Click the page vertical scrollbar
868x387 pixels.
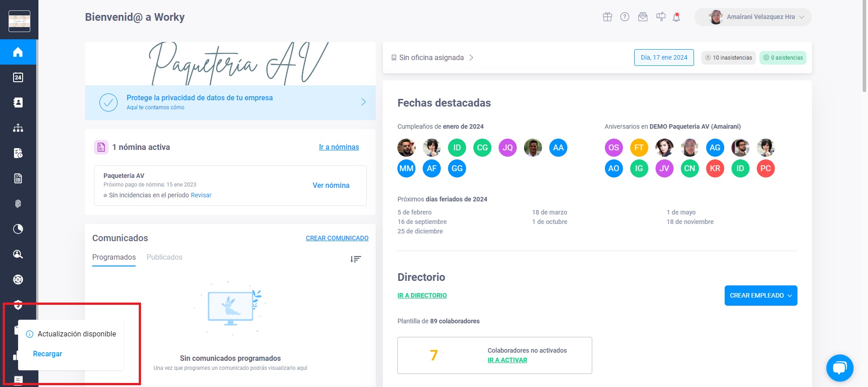point(864,45)
